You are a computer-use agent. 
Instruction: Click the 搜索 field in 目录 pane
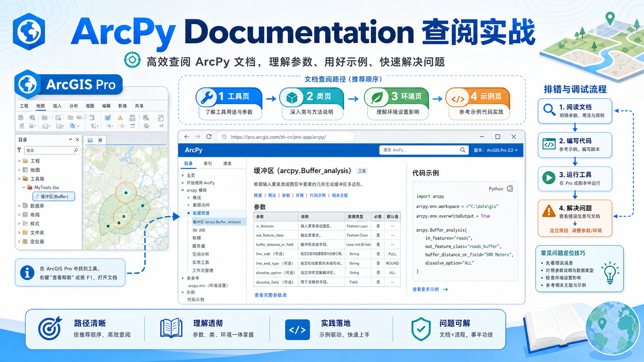pyautogui.click(x=52, y=150)
